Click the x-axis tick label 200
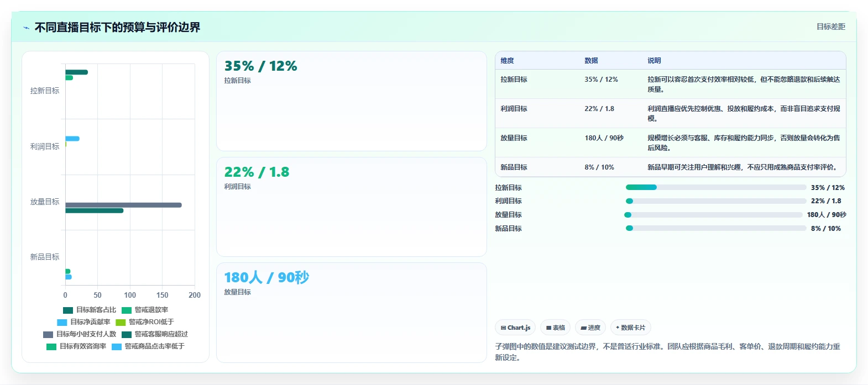868x385 pixels. pos(195,295)
